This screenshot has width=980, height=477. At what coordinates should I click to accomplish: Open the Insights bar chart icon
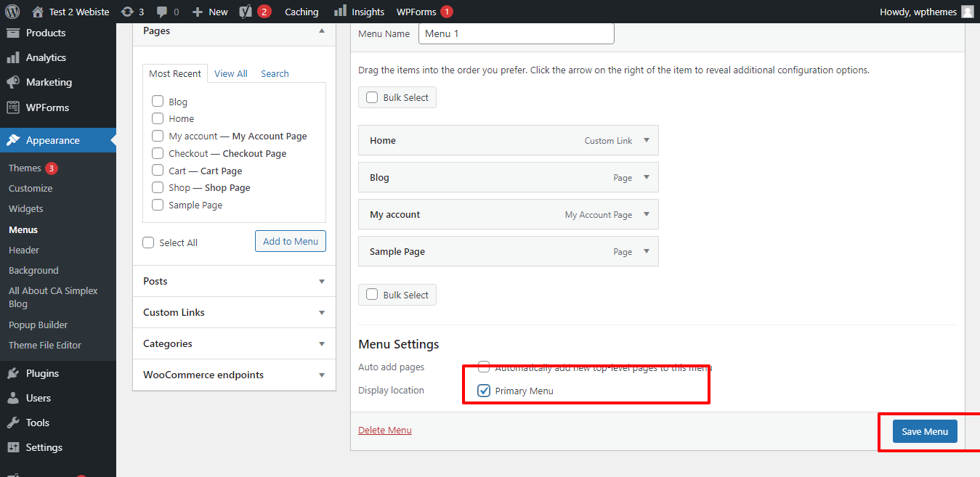coord(340,12)
